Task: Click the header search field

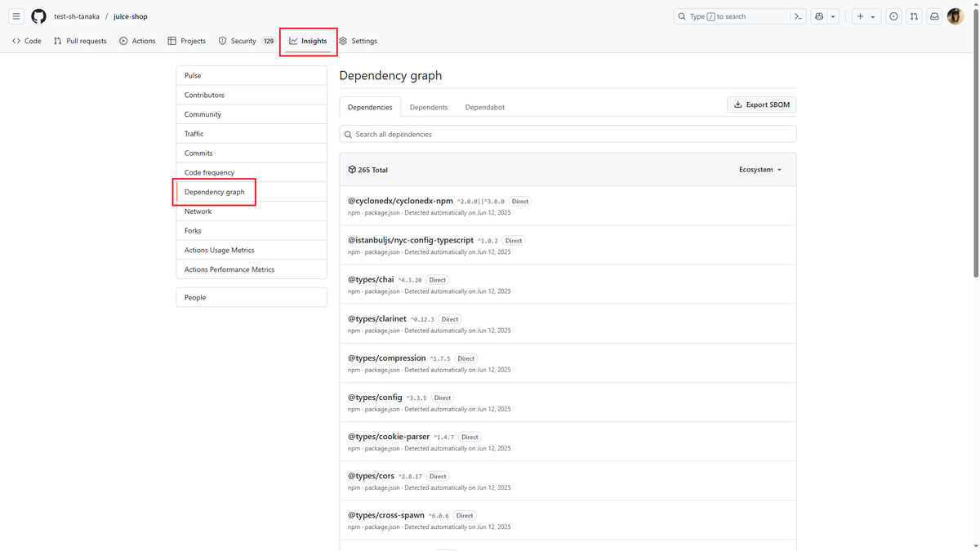Action: tap(733, 16)
